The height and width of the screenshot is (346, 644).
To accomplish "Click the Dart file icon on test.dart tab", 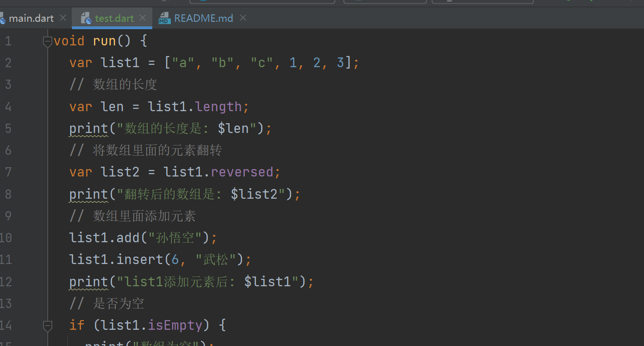I will click(x=86, y=19).
